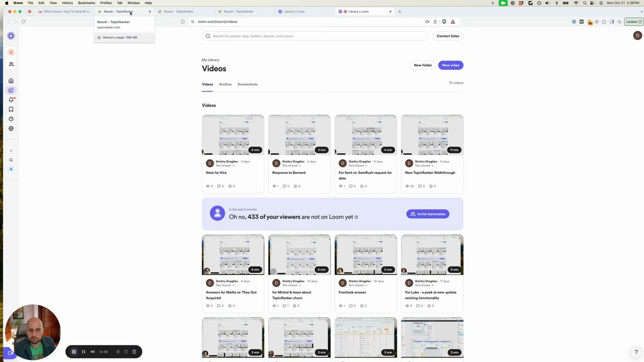The width and height of the screenshot is (644, 362).
Task: Open 'Answers for Maille re: They Got Acquired' title
Action: (231, 295)
